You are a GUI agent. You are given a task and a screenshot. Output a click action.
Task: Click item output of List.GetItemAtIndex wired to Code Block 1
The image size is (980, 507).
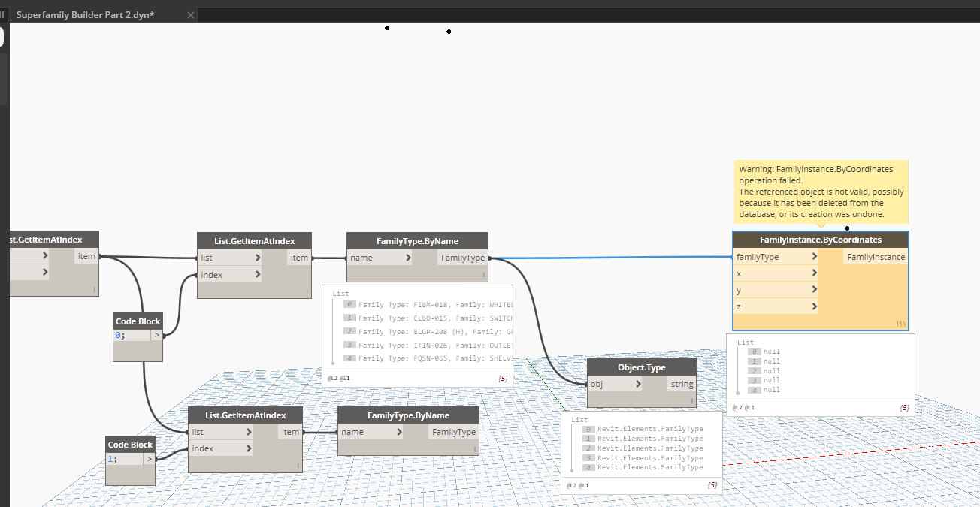[x=290, y=432]
